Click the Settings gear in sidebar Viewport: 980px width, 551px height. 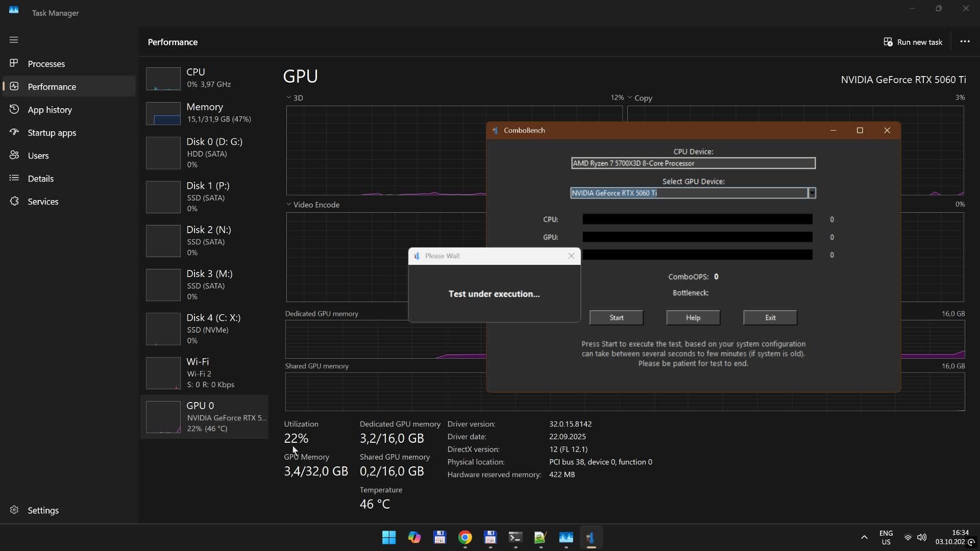14,510
